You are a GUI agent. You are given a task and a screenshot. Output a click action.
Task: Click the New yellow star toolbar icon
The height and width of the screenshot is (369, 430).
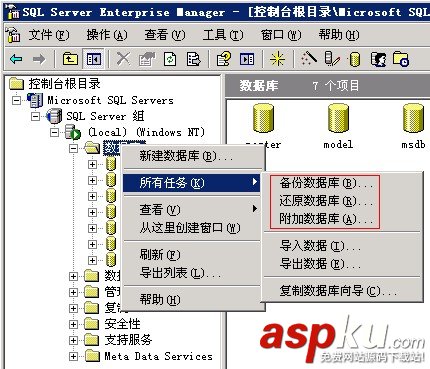pyautogui.click(x=277, y=59)
